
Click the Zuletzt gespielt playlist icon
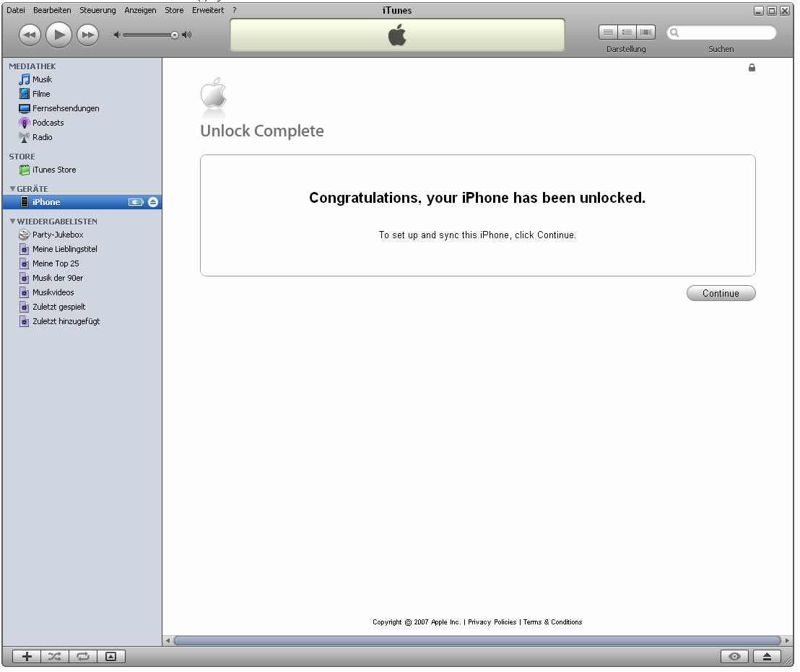tap(24, 307)
